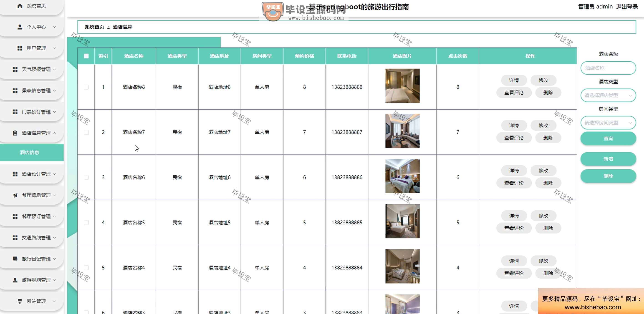
Task: Click the 点击次数 column header
Action: 458,56
